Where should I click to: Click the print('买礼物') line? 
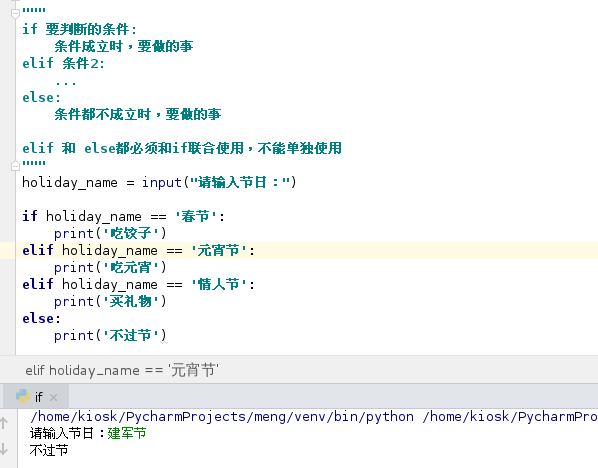pos(110,301)
